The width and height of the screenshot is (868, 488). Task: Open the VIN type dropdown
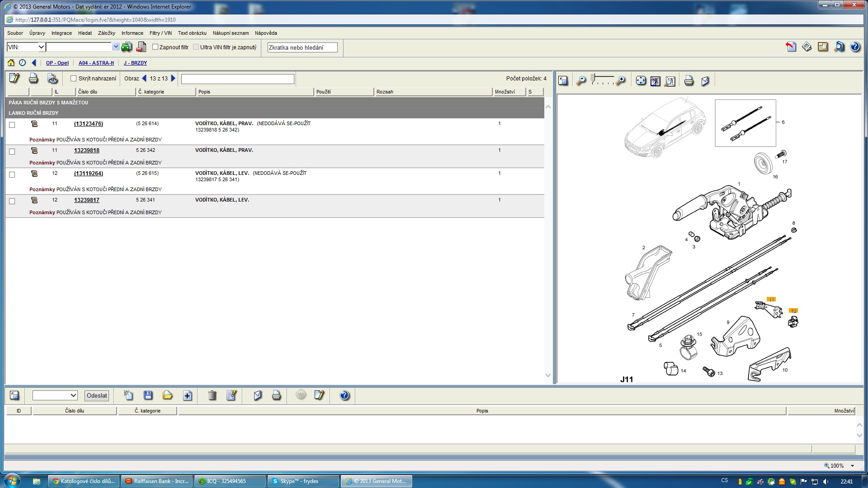click(41, 47)
